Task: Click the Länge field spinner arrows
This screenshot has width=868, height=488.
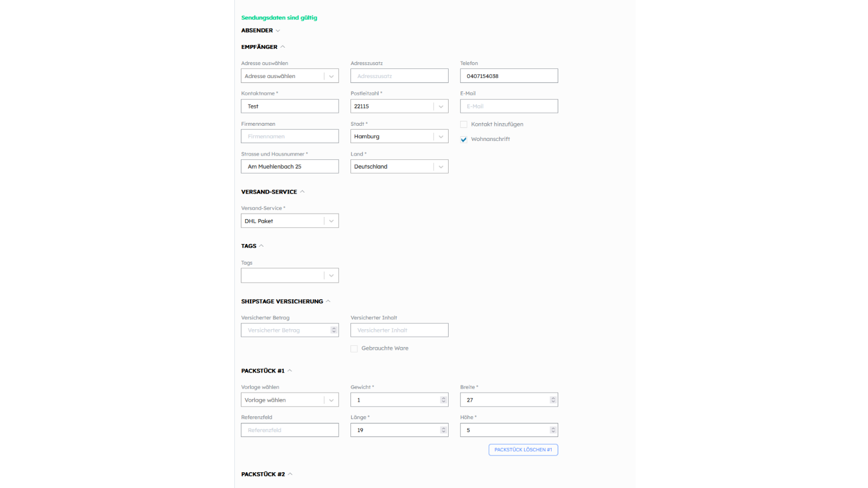Action: pyautogui.click(x=443, y=430)
